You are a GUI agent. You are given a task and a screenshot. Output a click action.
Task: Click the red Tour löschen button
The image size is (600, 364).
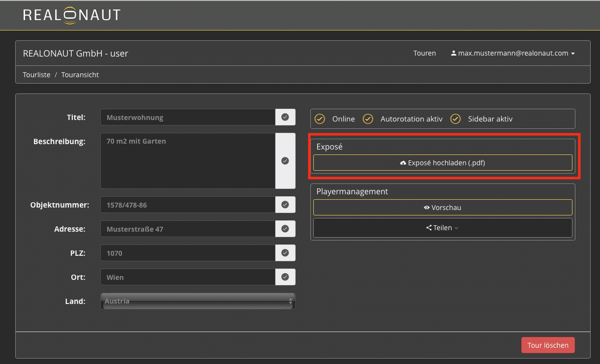click(x=548, y=345)
